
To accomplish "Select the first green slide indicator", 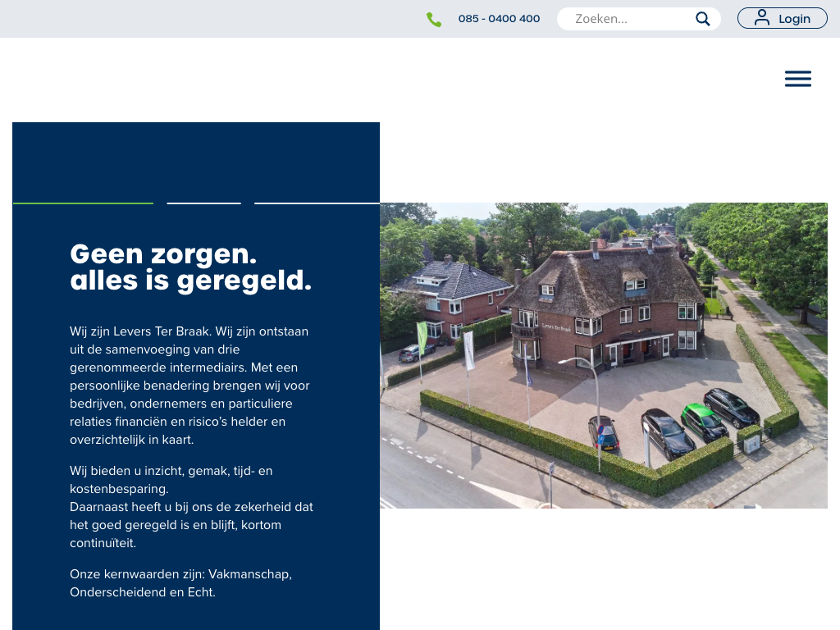I will pyautogui.click(x=83, y=203).
